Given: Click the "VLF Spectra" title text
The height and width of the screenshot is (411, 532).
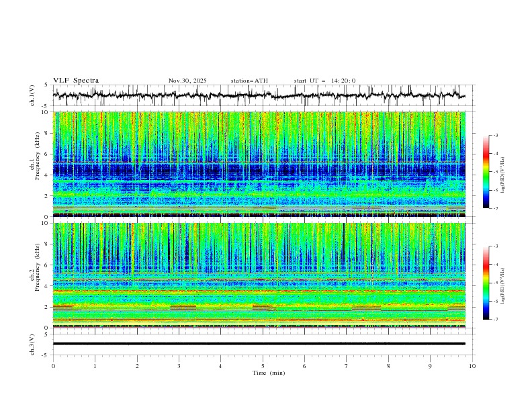Looking at the screenshot, I should pos(76,81).
